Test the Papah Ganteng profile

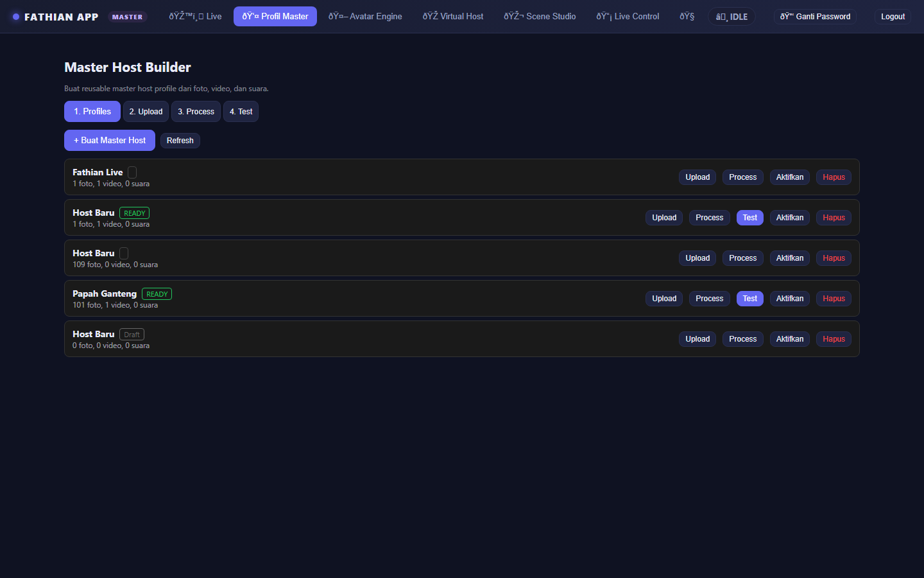[750, 299]
